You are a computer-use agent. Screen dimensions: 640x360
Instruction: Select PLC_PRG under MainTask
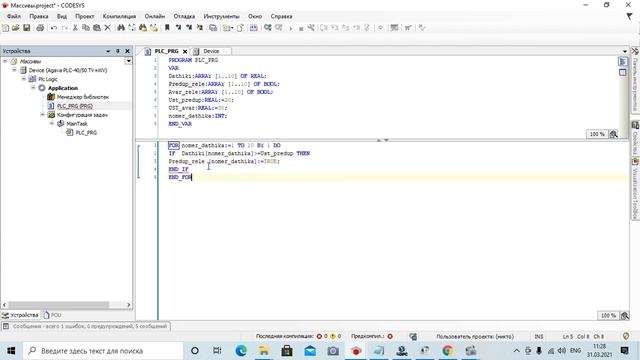(86, 133)
